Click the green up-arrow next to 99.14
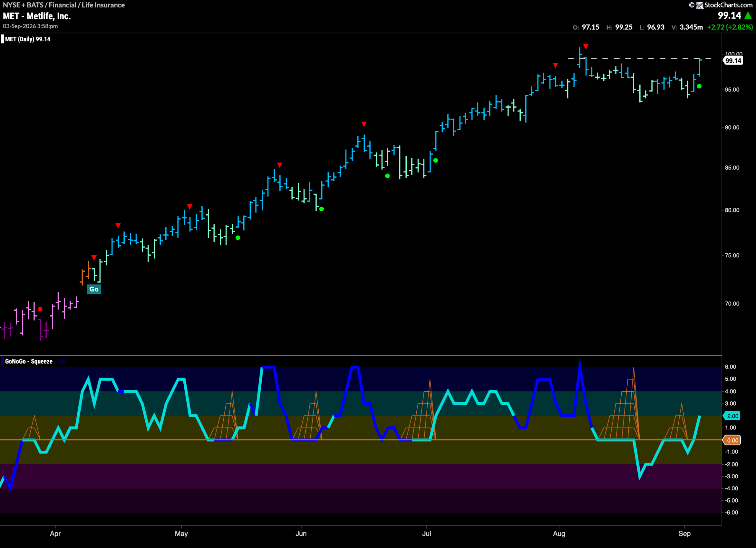The image size is (756, 548). [x=748, y=15]
